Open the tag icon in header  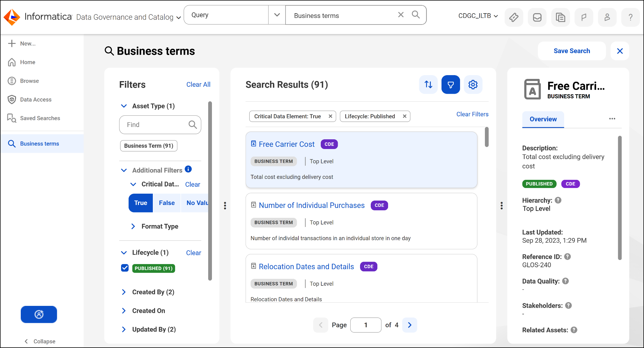point(514,17)
